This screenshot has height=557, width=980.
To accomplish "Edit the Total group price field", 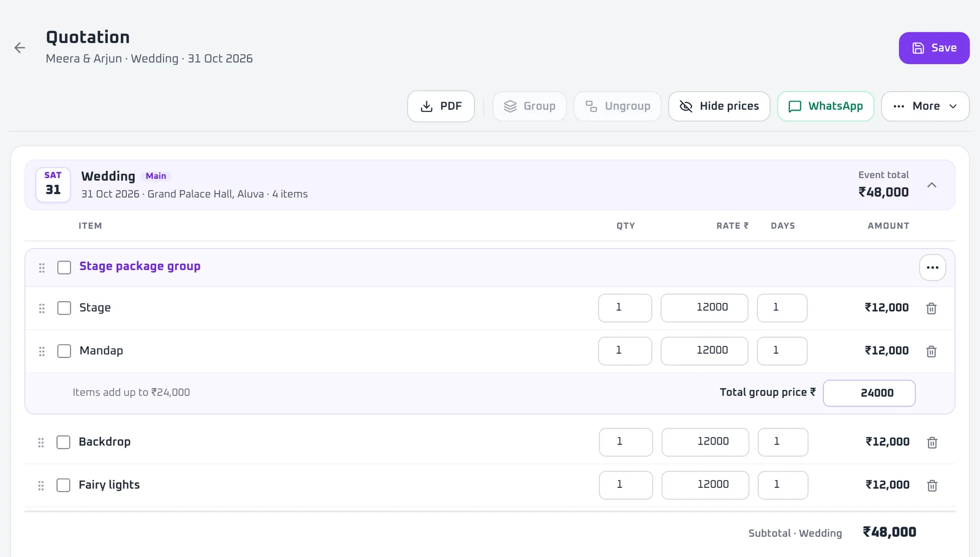I will click(869, 393).
